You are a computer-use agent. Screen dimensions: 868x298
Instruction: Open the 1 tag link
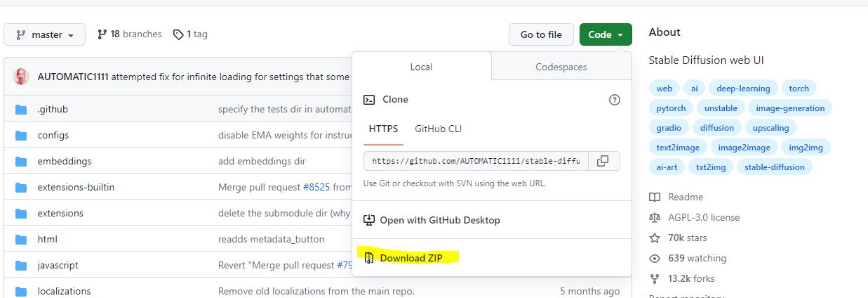[x=190, y=34]
